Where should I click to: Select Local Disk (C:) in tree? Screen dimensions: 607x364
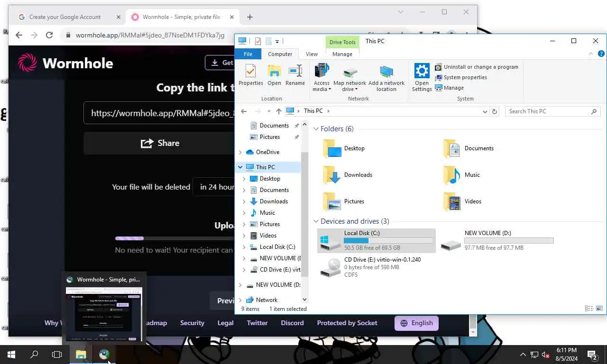click(x=277, y=247)
